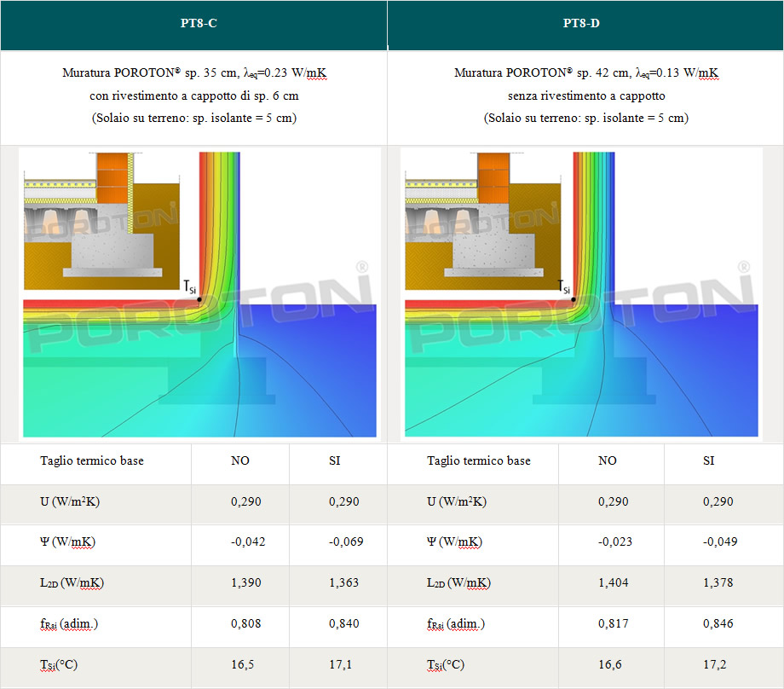Click the SI column header in PT8-D table

click(708, 460)
